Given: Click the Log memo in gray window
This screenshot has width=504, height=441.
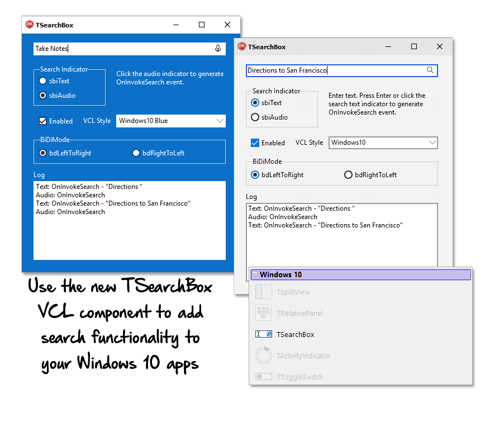Looking at the screenshot, I should (x=341, y=235).
